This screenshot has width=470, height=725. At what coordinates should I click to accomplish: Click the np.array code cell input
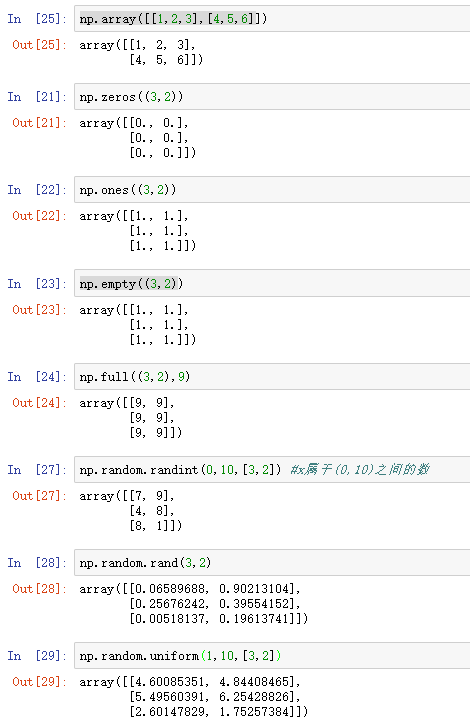(272, 19)
